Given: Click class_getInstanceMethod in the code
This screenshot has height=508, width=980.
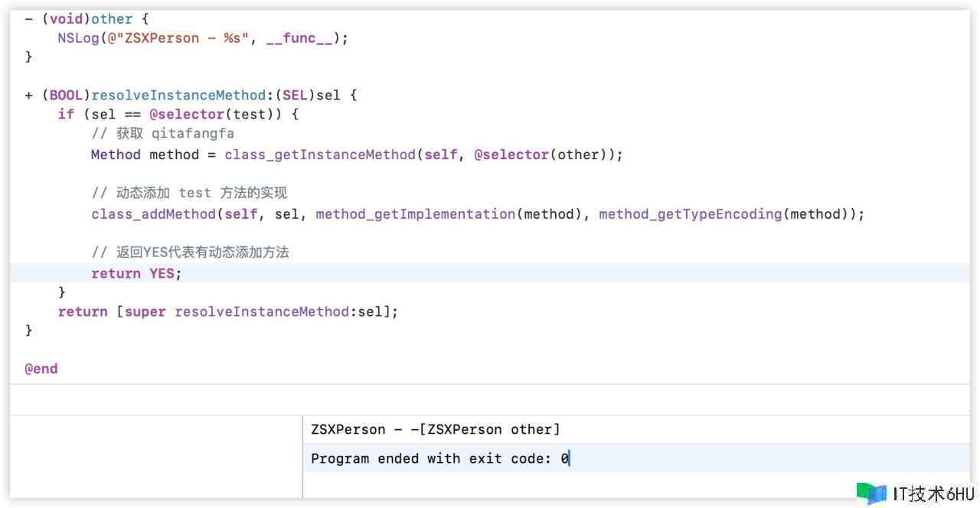Looking at the screenshot, I should [x=319, y=155].
